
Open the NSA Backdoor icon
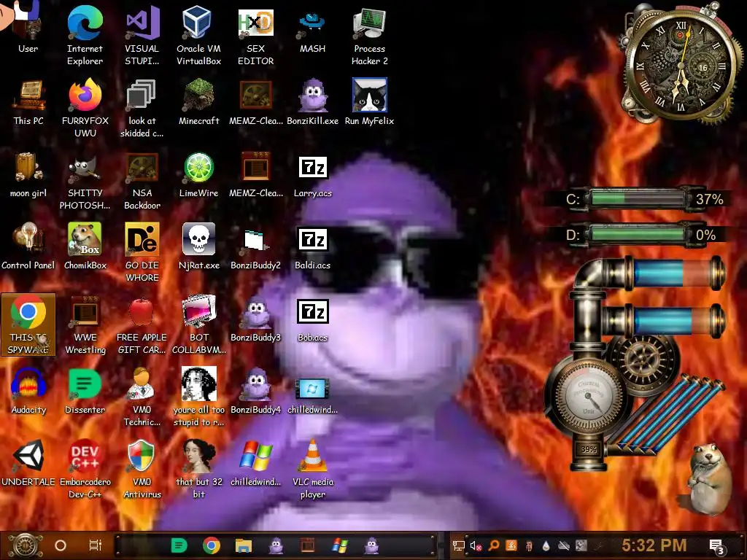pos(142,180)
